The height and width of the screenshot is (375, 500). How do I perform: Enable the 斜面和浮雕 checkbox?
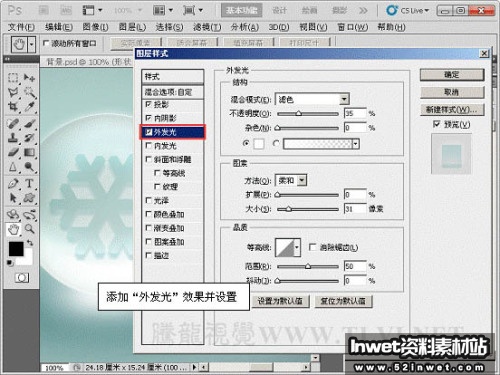tap(149, 159)
